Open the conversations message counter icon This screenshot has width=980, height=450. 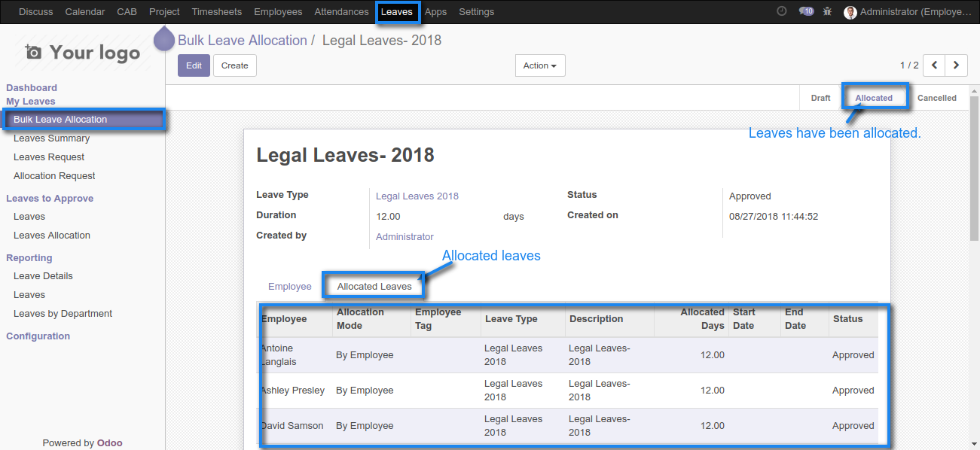[806, 11]
